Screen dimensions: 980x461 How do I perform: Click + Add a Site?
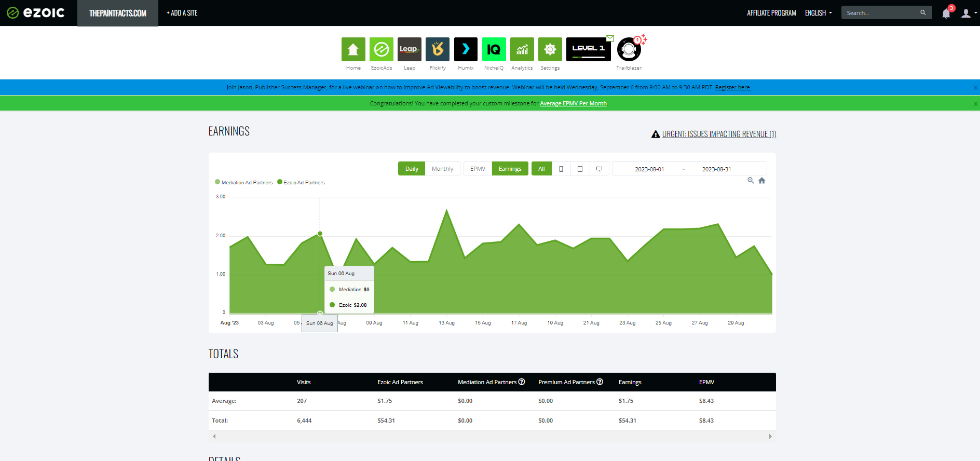point(182,13)
